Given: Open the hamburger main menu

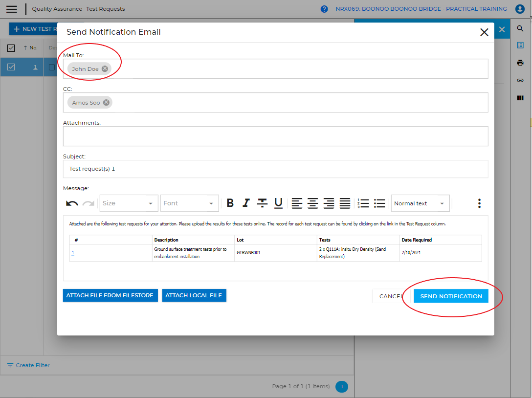Looking at the screenshot, I should click(x=12, y=9).
